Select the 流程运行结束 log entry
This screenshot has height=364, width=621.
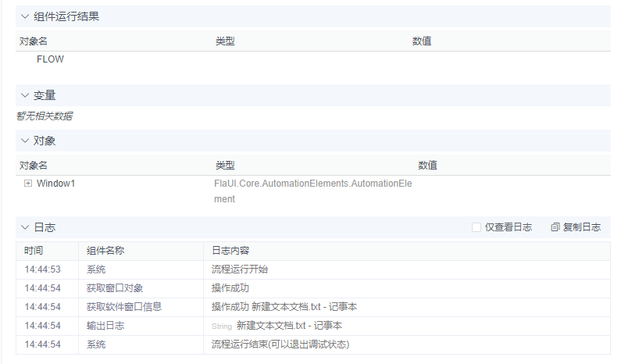click(x=280, y=344)
